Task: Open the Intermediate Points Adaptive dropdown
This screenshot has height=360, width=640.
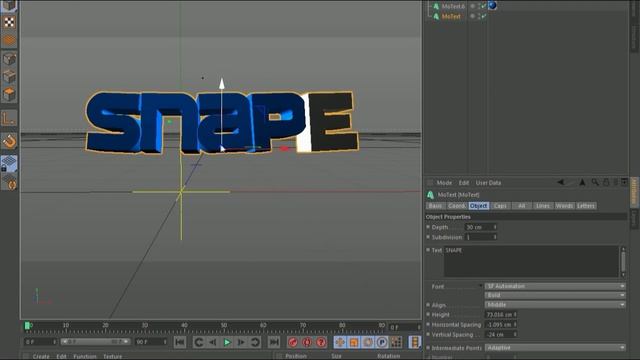Action: (x=555, y=348)
